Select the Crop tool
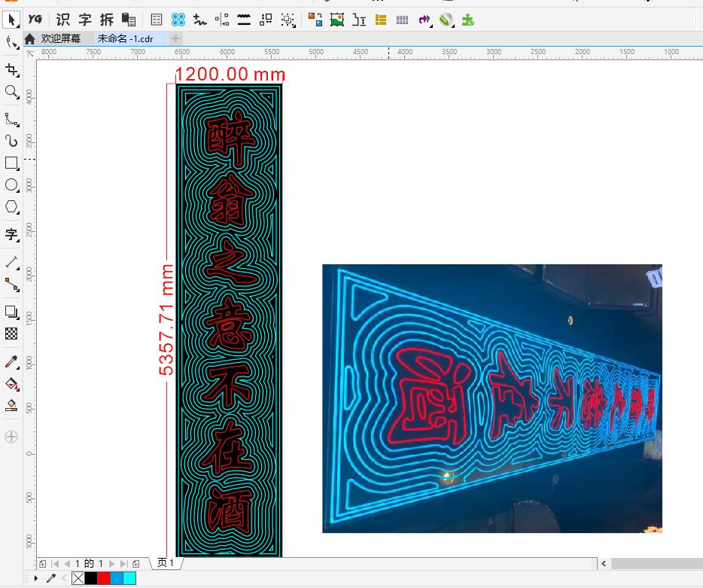703x588 pixels. click(11, 71)
